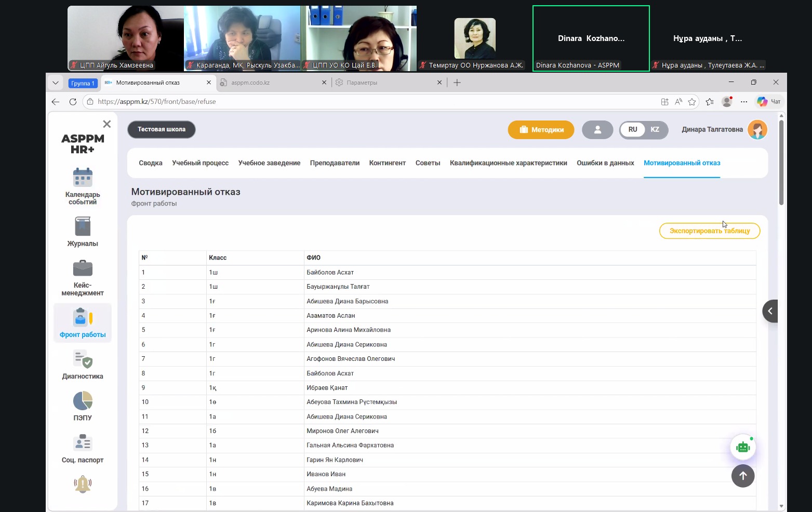Click the scroll-to-top arrow button

coord(742,476)
